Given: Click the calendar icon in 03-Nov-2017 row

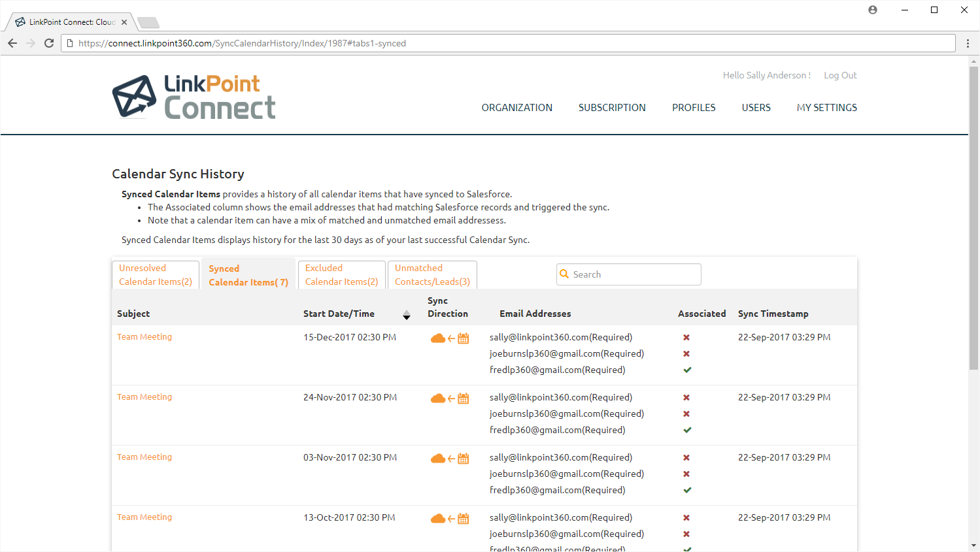Looking at the screenshot, I should [464, 459].
